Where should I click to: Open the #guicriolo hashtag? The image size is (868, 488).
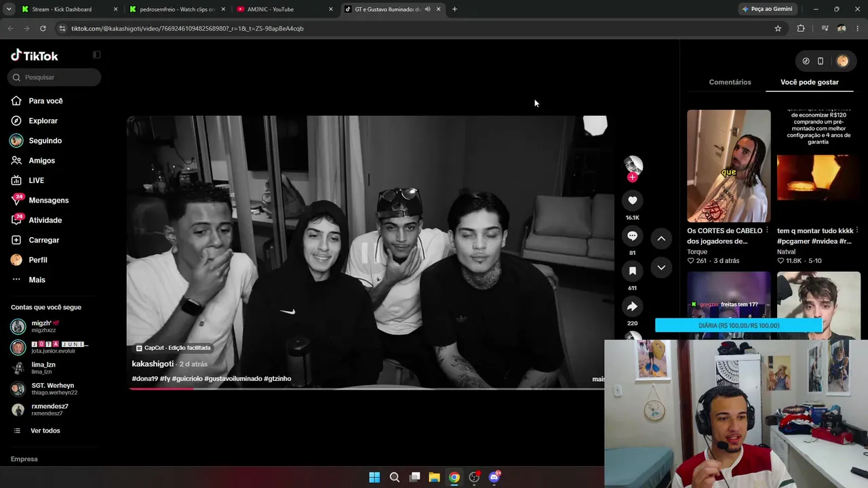click(x=187, y=379)
